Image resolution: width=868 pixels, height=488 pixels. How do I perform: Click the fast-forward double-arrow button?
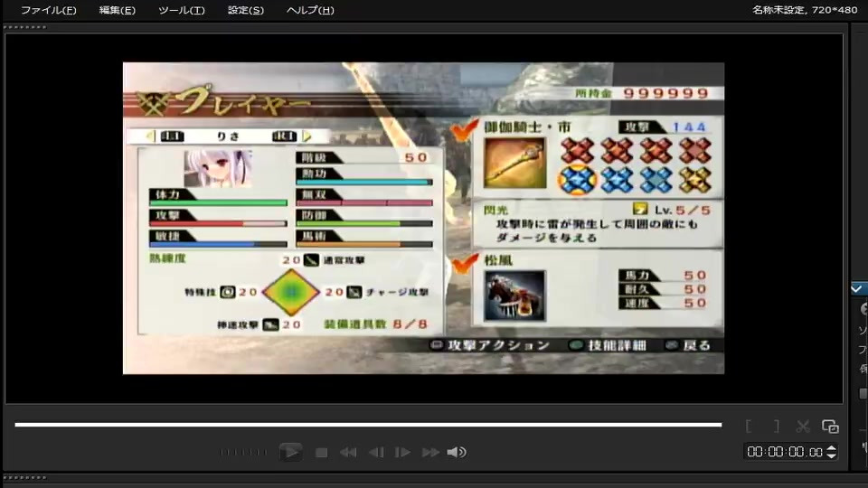(430, 453)
